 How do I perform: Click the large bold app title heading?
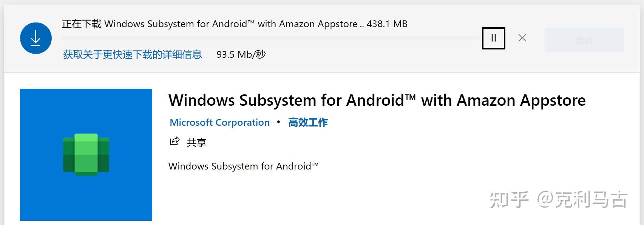(377, 100)
